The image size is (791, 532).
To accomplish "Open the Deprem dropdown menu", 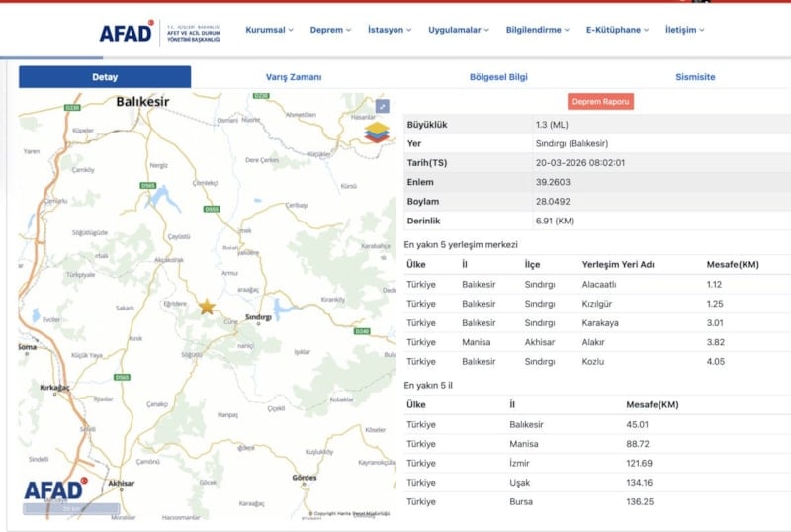I will coord(330,30).
